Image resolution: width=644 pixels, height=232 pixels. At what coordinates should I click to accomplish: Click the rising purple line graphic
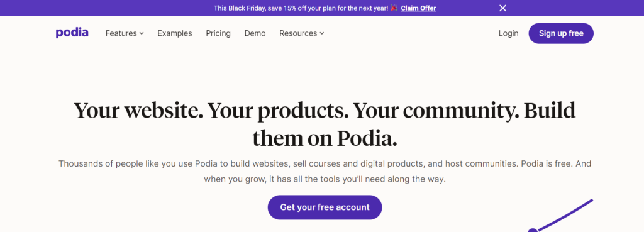pos(565,216)
